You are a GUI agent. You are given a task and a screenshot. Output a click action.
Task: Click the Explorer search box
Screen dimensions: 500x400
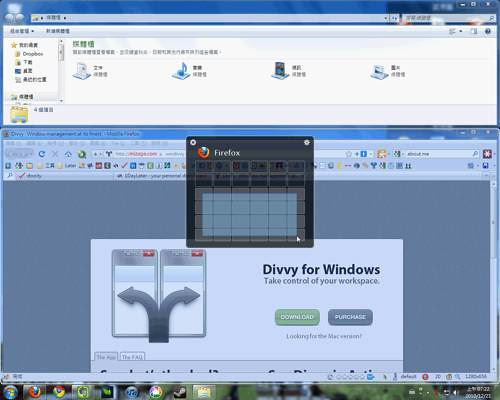(x=448, y=18)
